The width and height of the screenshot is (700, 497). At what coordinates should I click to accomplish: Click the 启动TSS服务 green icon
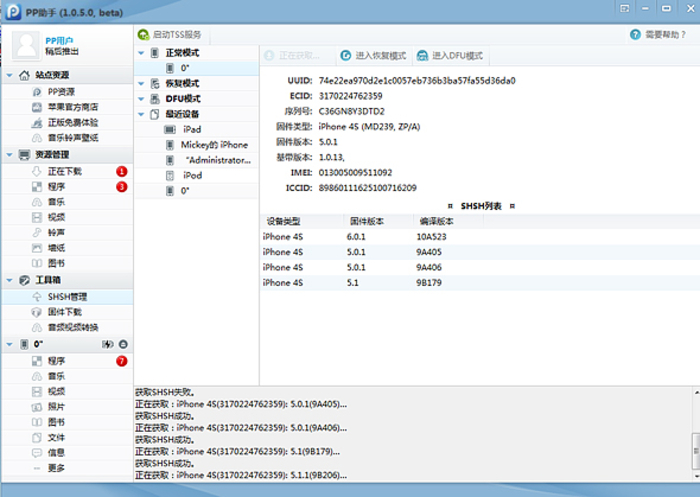point(144,35)
